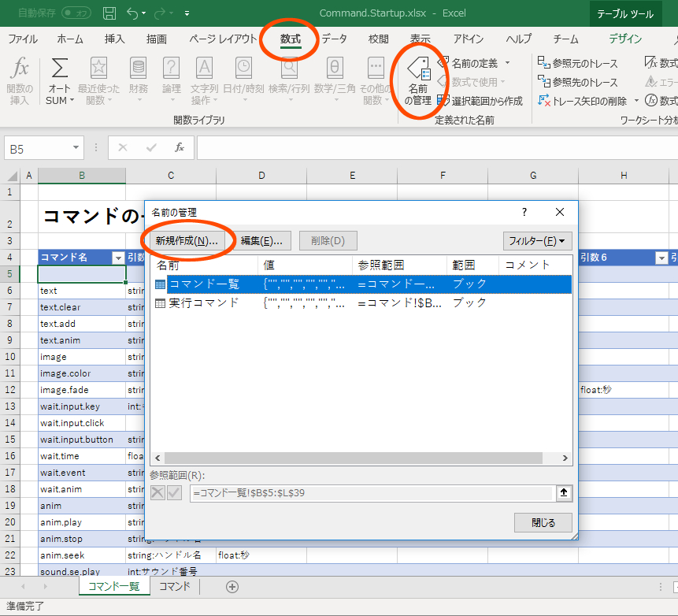Select the コマンド一覧 name row
The height and width of the screenshot is (616, 678).
[363, 284]
